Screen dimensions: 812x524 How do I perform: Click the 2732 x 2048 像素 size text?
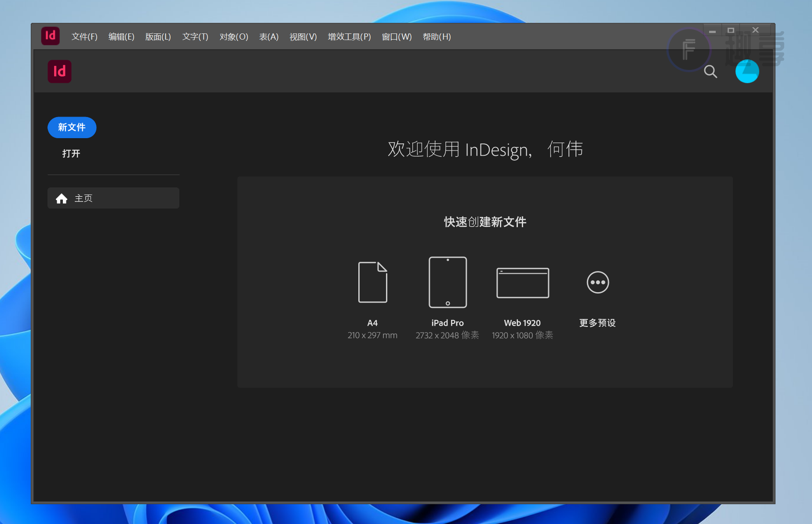[x=448, y=335]
